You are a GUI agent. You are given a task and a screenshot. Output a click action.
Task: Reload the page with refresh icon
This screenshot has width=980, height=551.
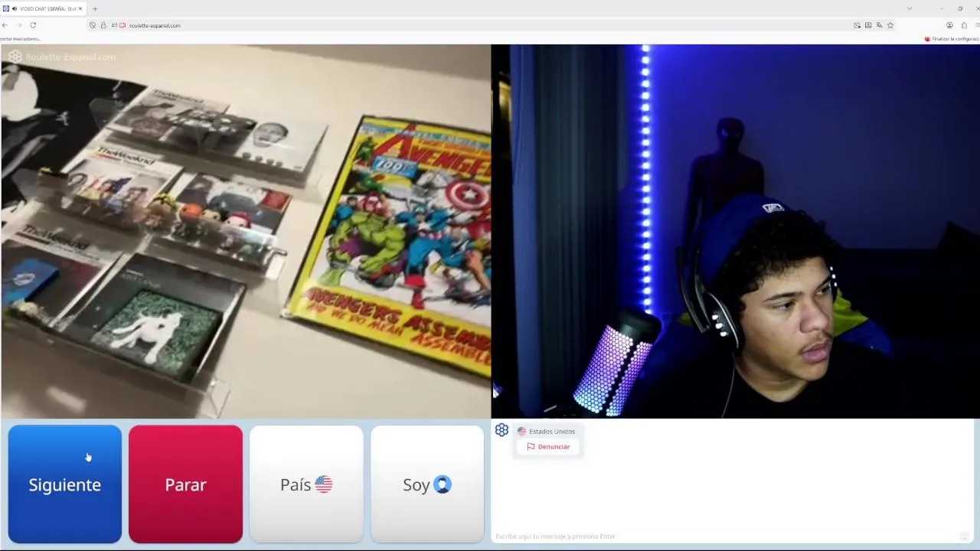point(33,25)
